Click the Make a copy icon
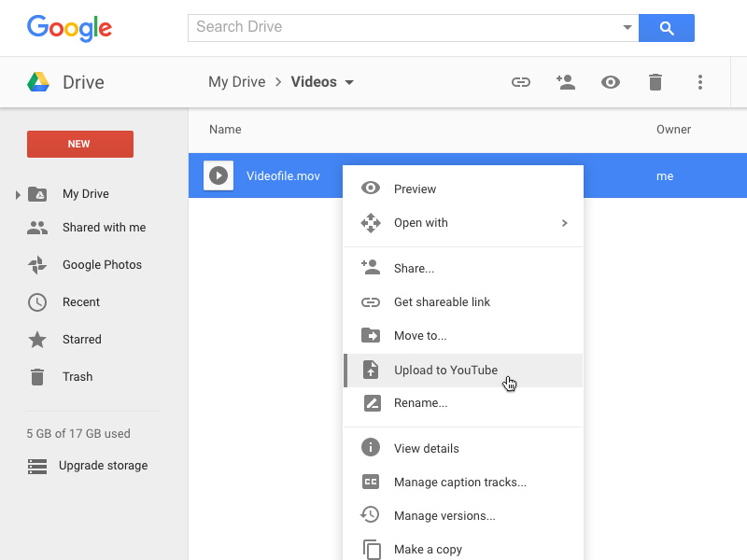This screenshot has width=747, height=560. (x=372, y=550)
